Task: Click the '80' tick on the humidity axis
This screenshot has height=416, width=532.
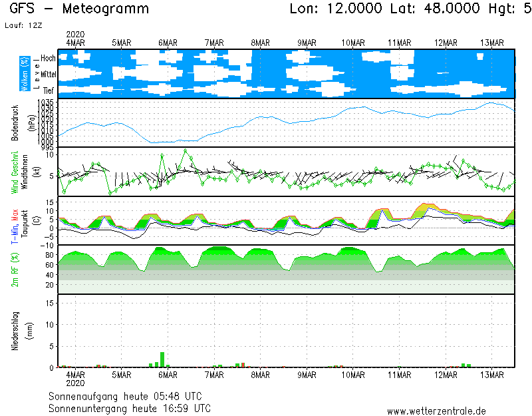Action: click(x=49, y=256)
